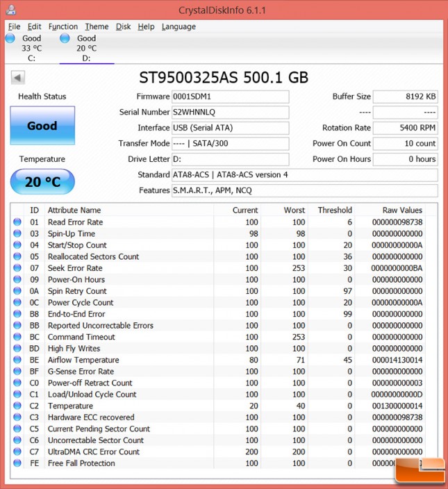Click status orb for Hardware ECC recovered
Screen dimensions: 448x489
[17, 417]
